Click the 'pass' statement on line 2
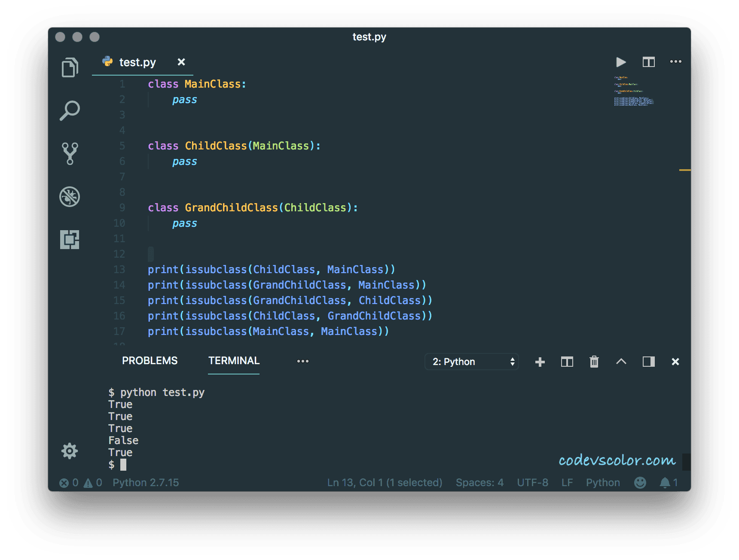Screen dimensions: 739x560 (185, 100)
